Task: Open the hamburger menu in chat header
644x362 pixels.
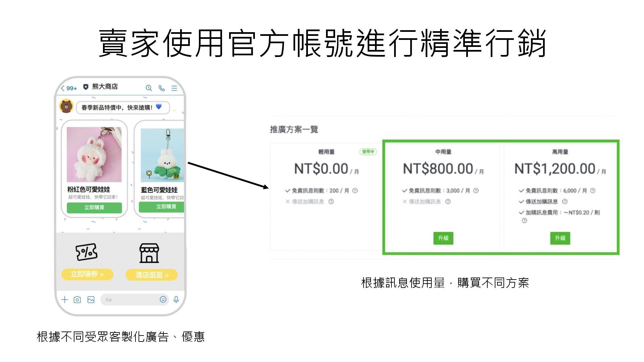Action: [x=174, y=88]
